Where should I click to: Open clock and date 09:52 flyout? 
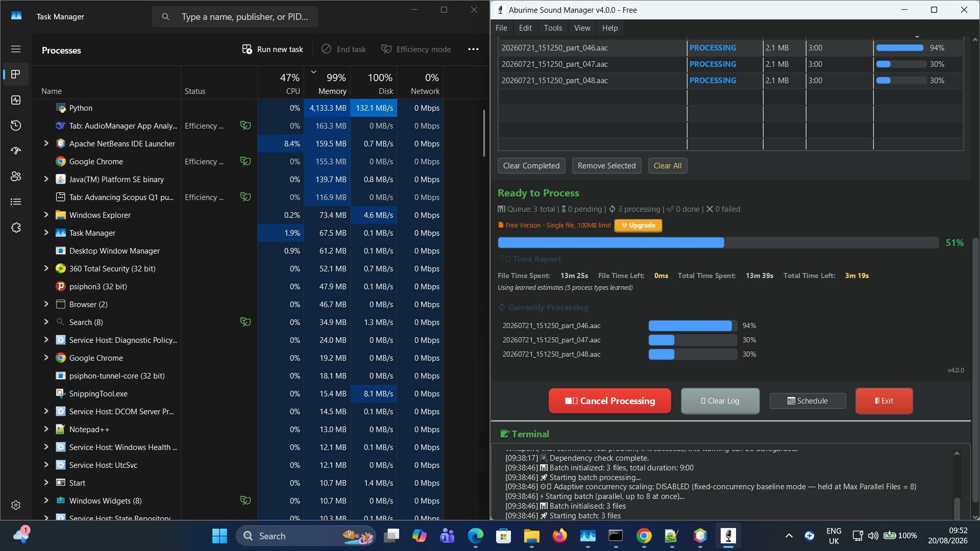point(947,536)
